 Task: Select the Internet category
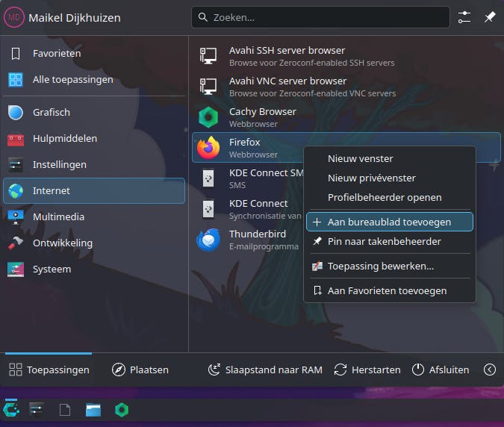(x=94, y=191)
